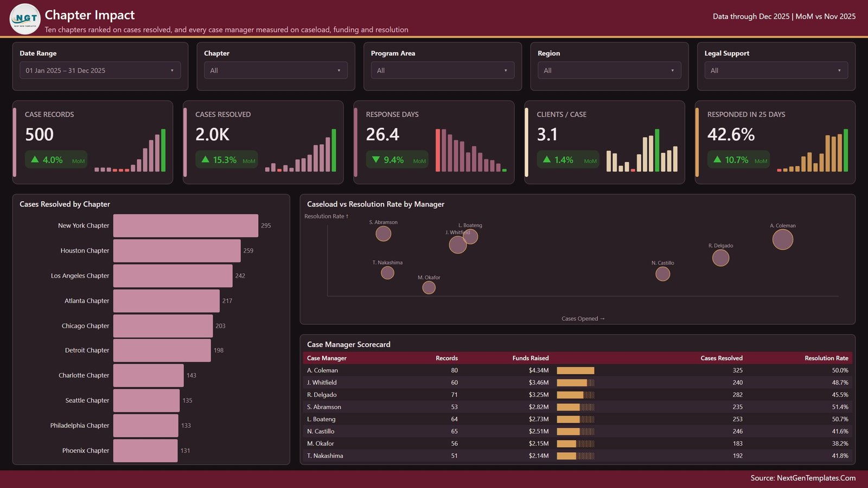
Task: Click the Case Records MoM up-arrow indicator
Action: (x=35, y=159)
